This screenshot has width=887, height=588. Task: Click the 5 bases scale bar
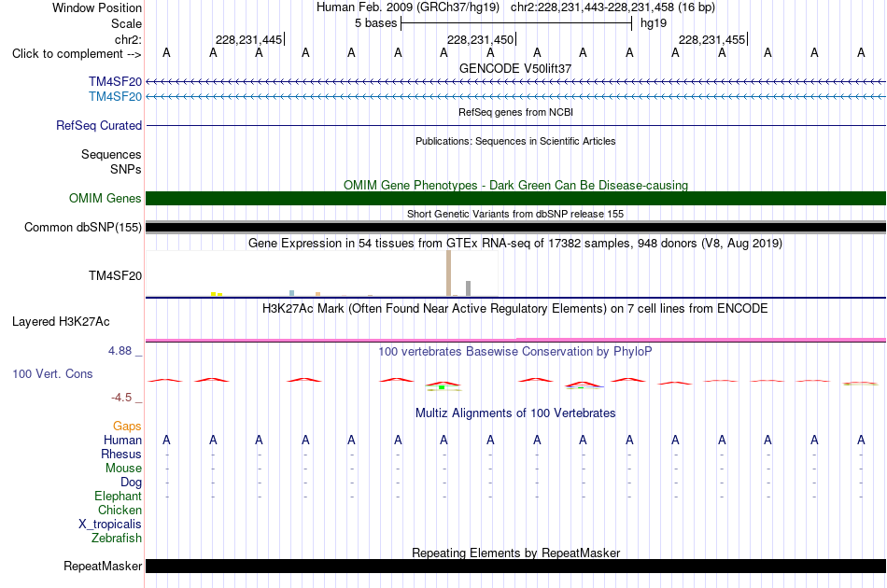(x=516, y=23)
